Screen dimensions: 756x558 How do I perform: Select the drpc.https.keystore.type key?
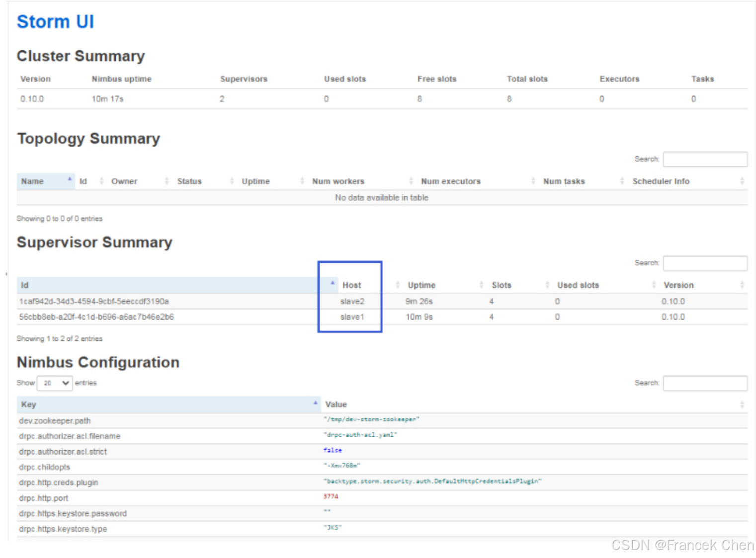point(63,529)
